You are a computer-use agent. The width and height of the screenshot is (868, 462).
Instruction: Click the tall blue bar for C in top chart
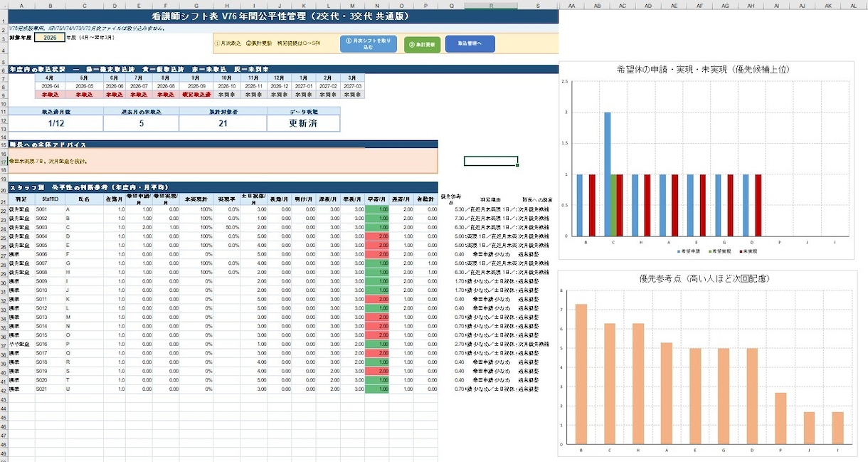[x=608, y=174]
